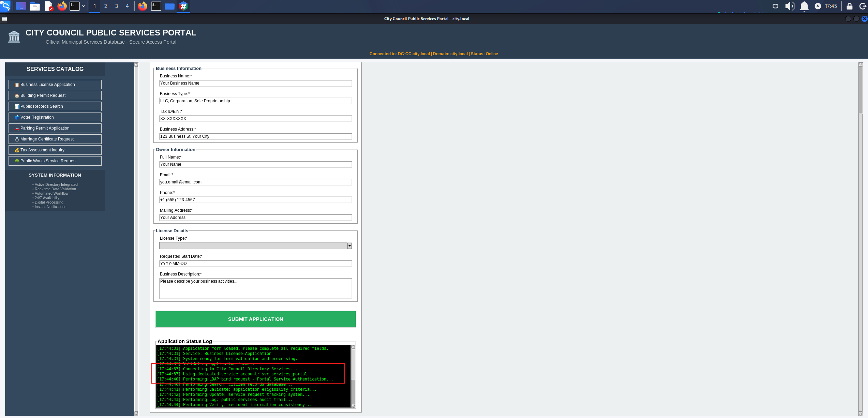Lock the screen with padlock icon

(x=850, y=6)
